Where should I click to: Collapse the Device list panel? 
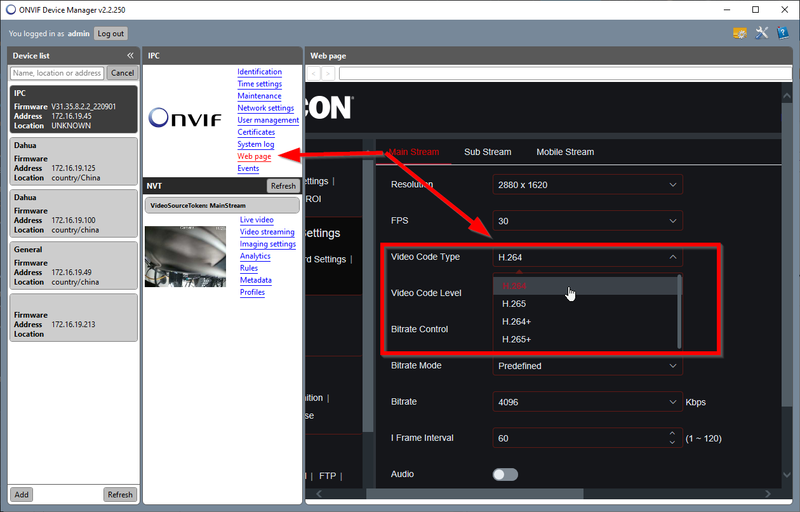click(x=130, y=56)
